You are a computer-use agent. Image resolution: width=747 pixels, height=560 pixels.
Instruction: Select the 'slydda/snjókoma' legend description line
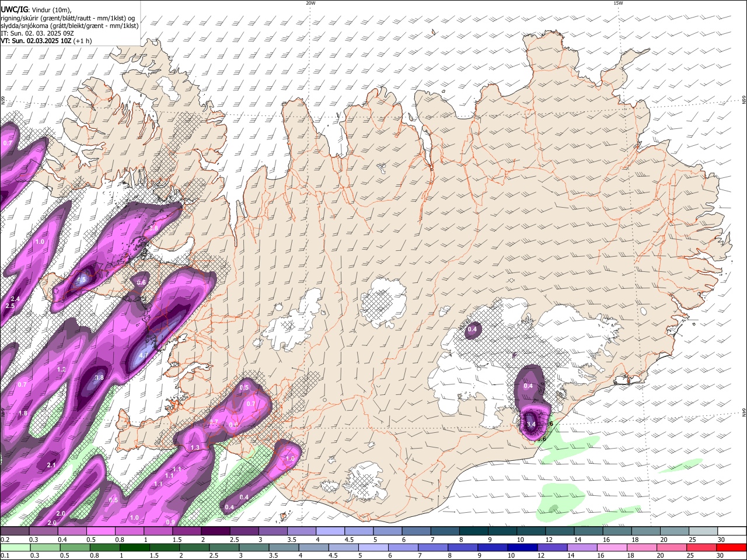point(69,26)
